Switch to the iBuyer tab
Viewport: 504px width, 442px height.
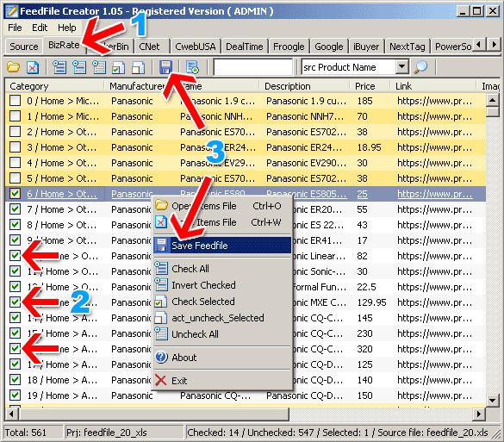click(x=366, y=47)
